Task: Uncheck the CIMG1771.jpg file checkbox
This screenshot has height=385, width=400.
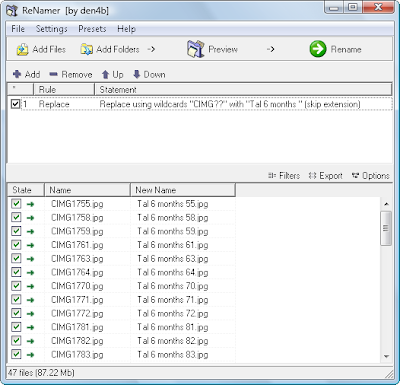Action: pyautogui.click(x=16, y=299)
